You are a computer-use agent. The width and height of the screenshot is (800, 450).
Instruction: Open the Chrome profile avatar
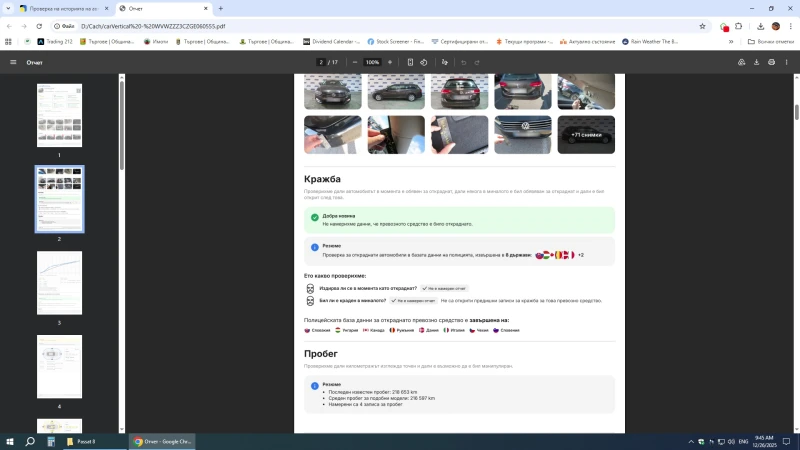(x=776, y=26)
